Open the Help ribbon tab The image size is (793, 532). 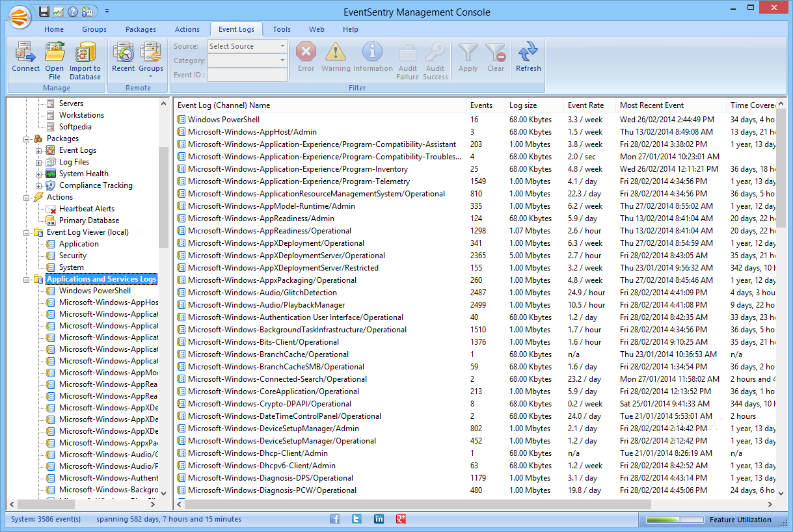[351, 29]
